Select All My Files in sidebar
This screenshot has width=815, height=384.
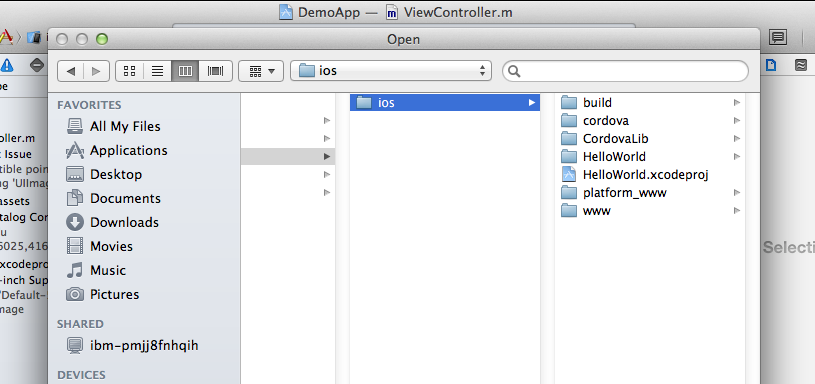click(x=125, y=126)
